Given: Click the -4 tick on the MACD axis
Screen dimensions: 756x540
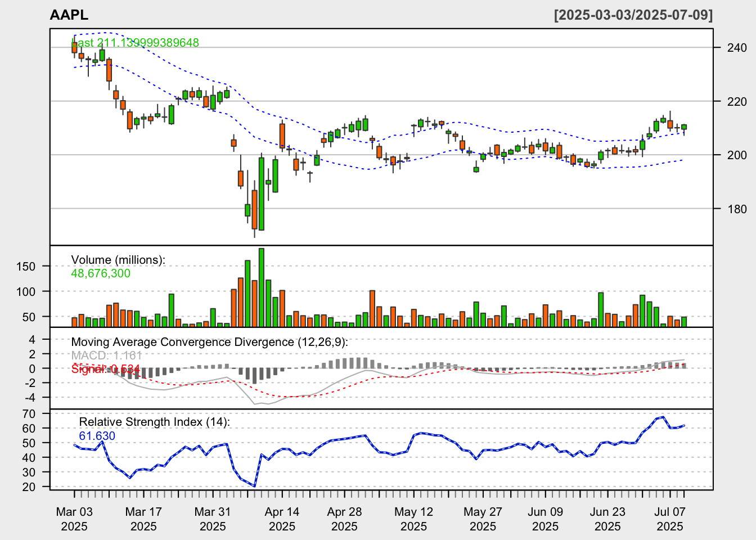Looking at the screenshot, I should 30,398.
